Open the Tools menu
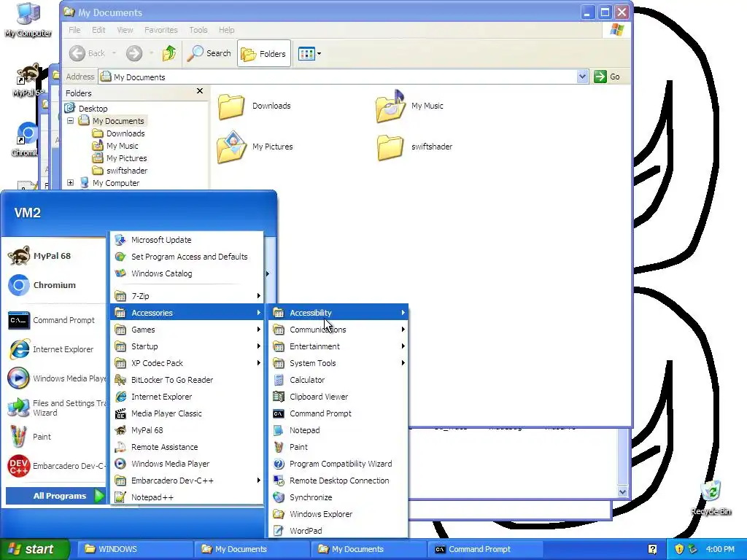Screen dimensions: 747x560 pyautogui.click(x=198, y=29)
